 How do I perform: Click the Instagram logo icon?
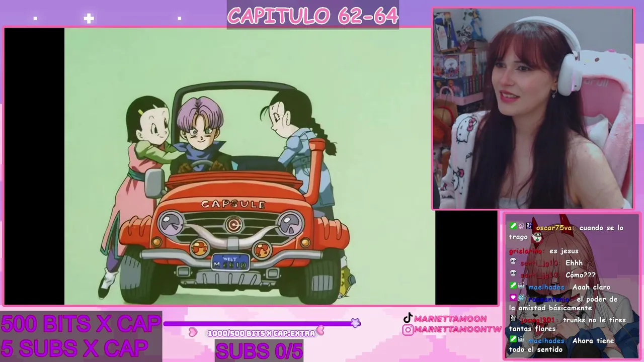408,329
